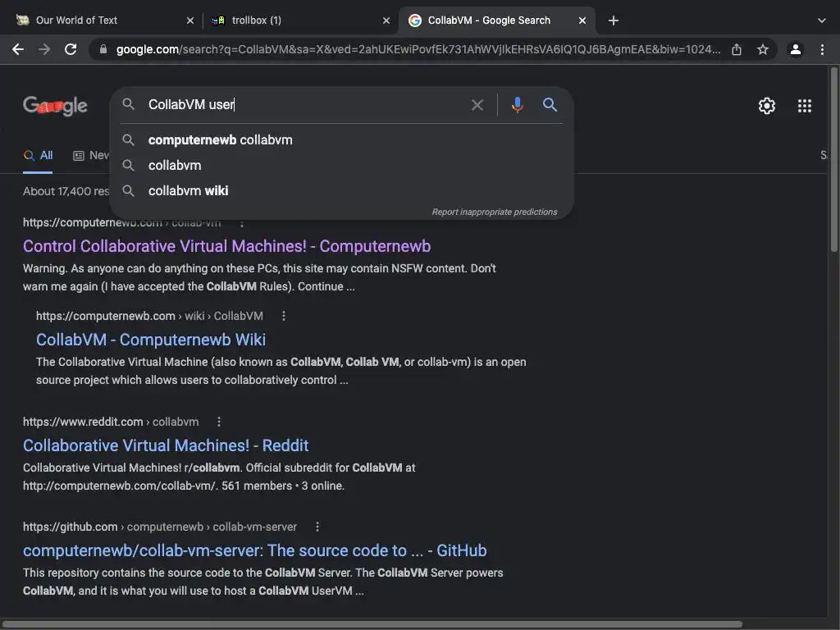Click the https://www.reddit.com › collabvm URL
The width and height of the screenshot is (840, 630).
[x=111, y=422]
